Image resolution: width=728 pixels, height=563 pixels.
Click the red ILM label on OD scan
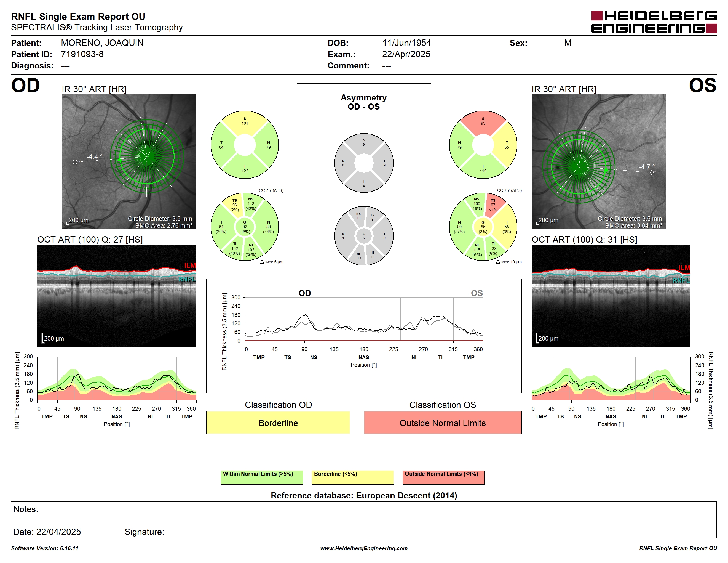click(x=190, y=265)
